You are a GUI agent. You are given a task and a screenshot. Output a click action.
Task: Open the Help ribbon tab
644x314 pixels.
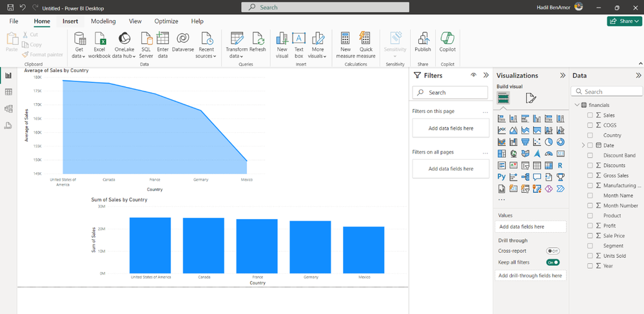197,21
